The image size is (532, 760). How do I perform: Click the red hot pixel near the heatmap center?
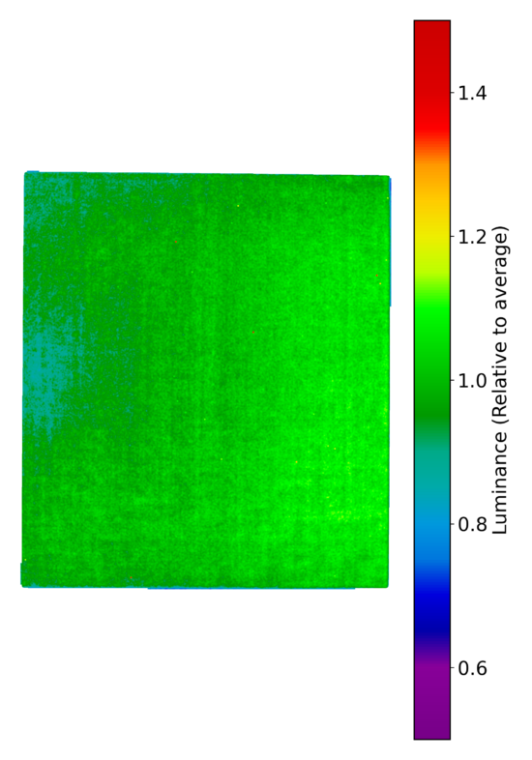point(253,332)
